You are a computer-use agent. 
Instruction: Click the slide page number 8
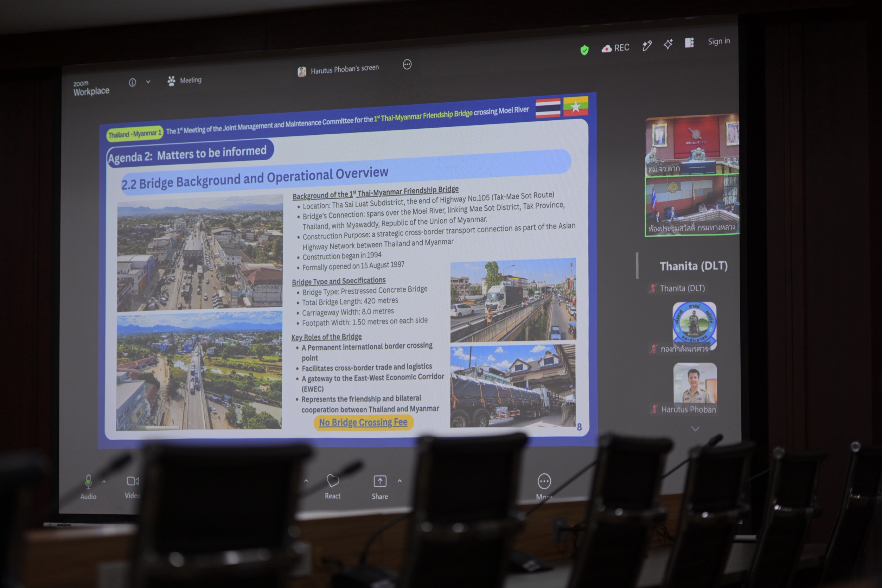[579, 427]
